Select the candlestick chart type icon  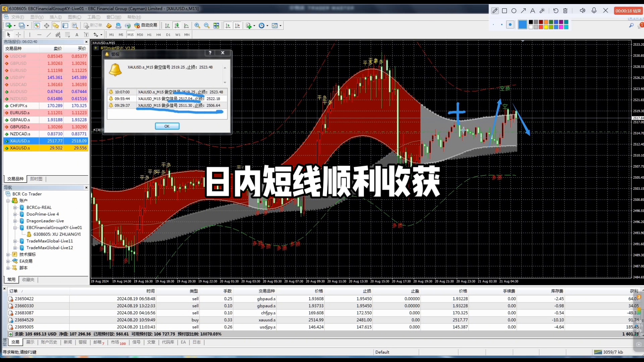(177, 25)
